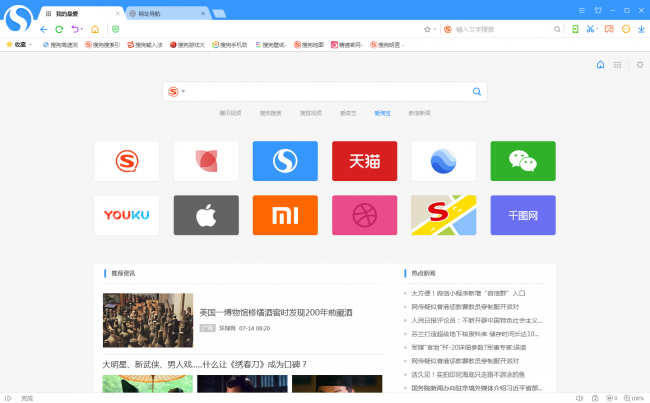
Task: Click the Dribbble pink basketball tile
Action: click(x=364, y=215)
